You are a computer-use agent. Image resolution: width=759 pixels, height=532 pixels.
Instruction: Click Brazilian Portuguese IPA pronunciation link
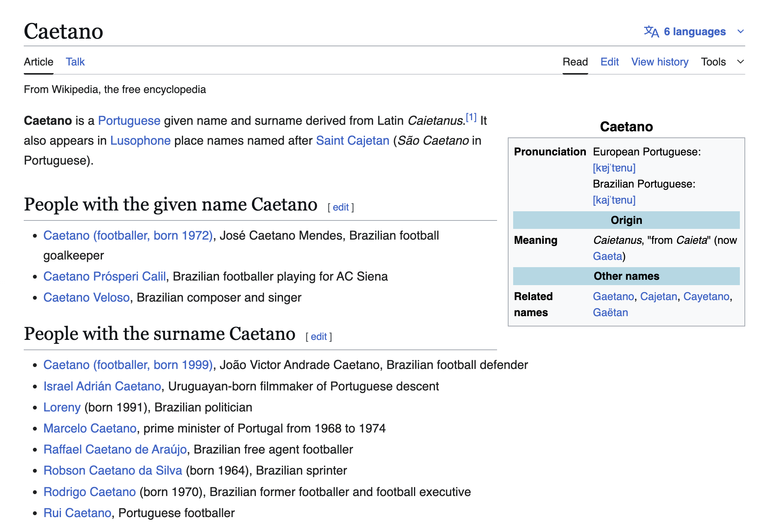point(614,200)
